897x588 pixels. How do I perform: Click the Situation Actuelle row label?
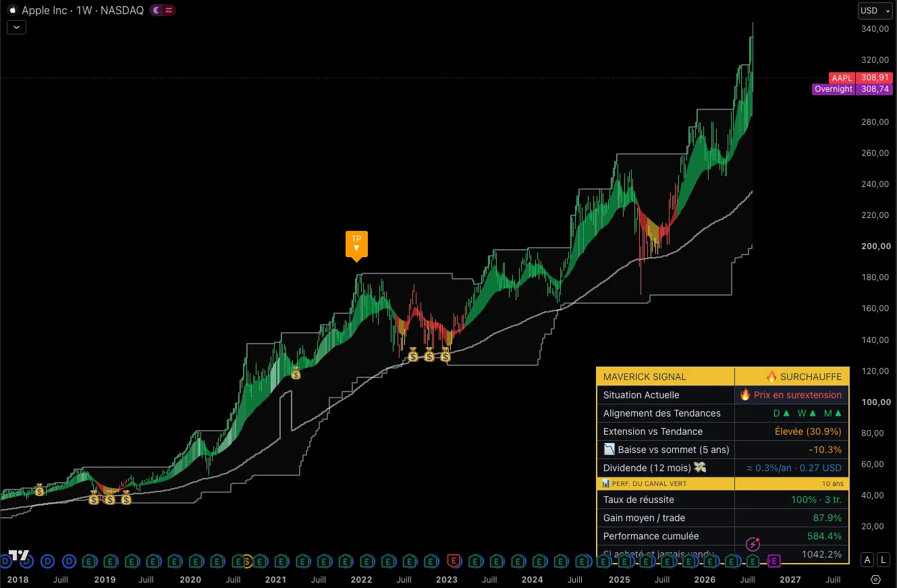(641, 395)
